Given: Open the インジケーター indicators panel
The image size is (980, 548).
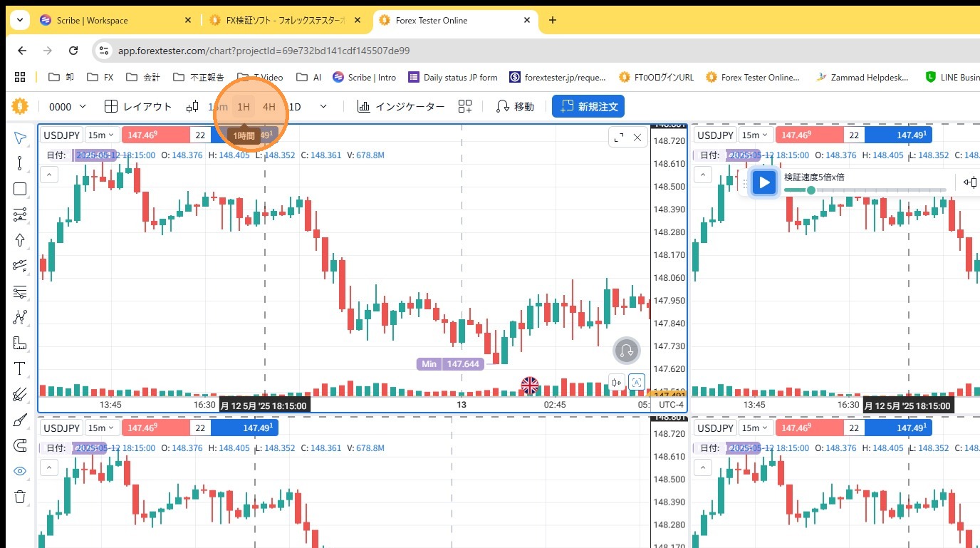Looking at the screenshot, I should click(401, 107).
